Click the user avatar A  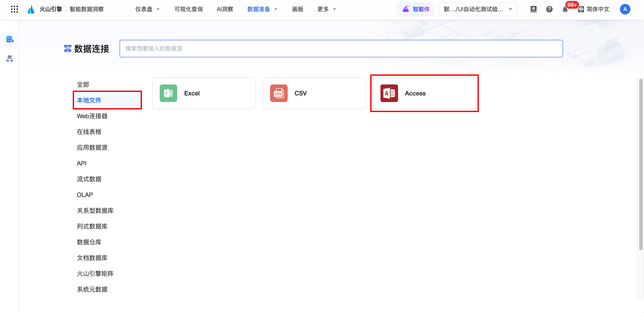[625, 9]
